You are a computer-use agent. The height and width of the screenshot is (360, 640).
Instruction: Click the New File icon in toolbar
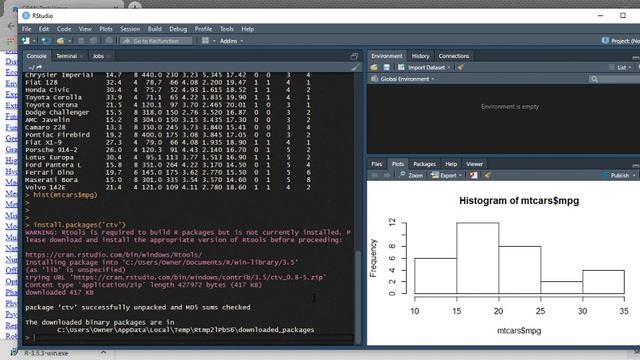(x=26, y=41)
